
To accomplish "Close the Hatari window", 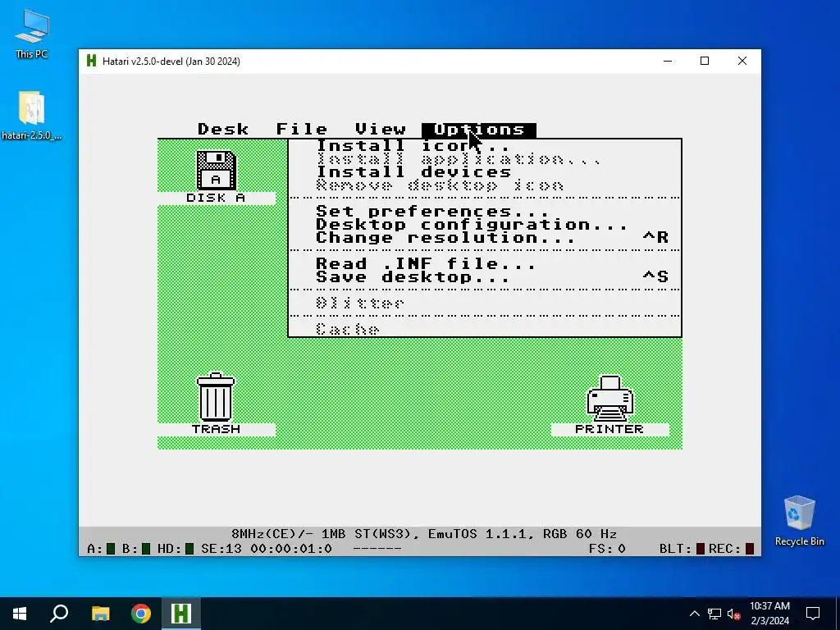I will click(742, 61).
